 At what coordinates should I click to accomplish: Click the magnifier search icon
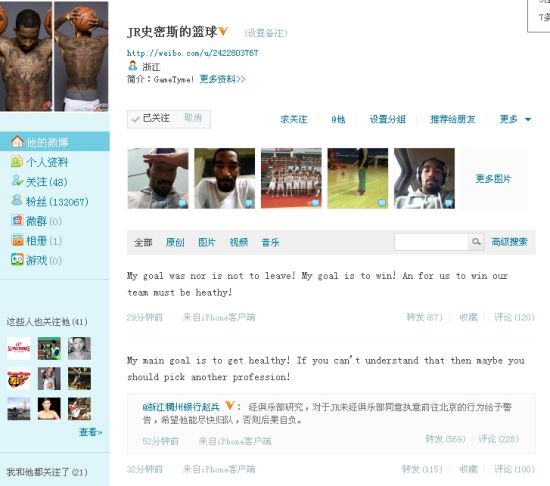pos(476,242)
